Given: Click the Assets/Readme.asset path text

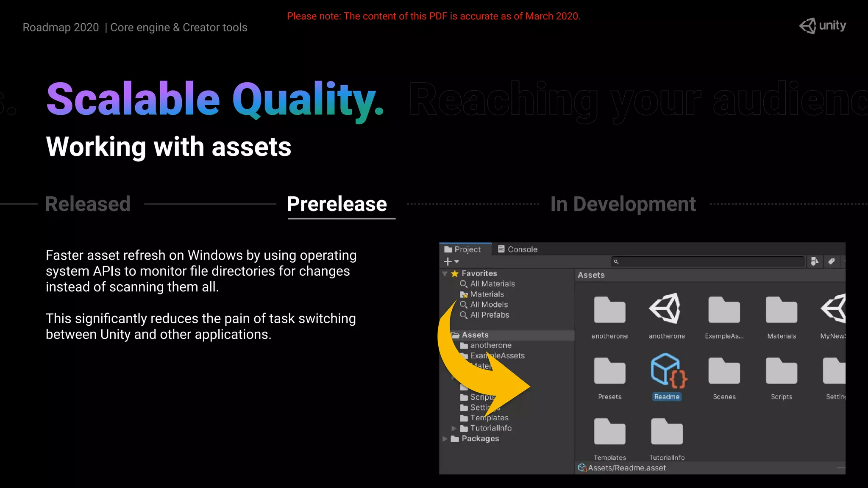Looking at the screenshot, I should tap(627, 468).
